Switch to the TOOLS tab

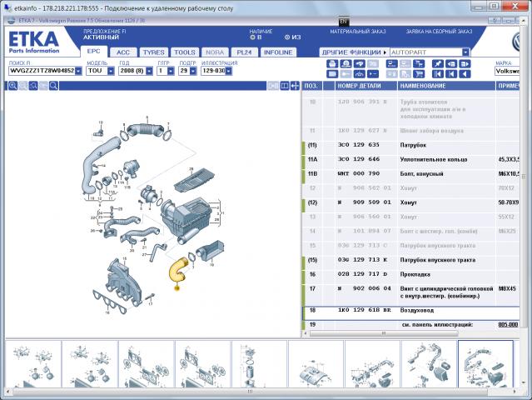pyautogui.click(x=185, y=52)
